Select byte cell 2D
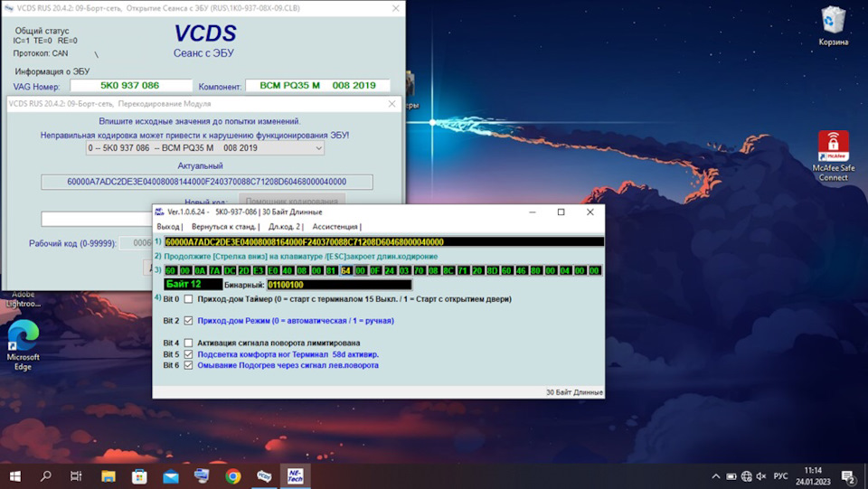868x489 pixels. point(243,270)
